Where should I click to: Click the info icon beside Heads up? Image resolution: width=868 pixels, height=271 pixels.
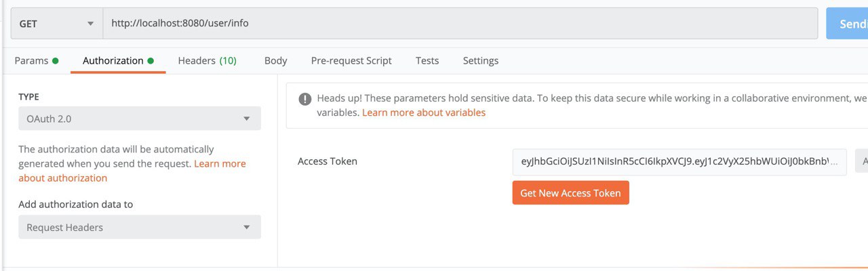pyautogui.click(x=305, y=98)
